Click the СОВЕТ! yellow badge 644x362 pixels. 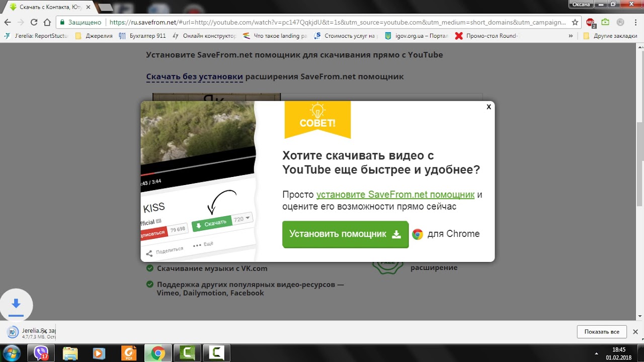pyautogui.click(x=317, y=119)
